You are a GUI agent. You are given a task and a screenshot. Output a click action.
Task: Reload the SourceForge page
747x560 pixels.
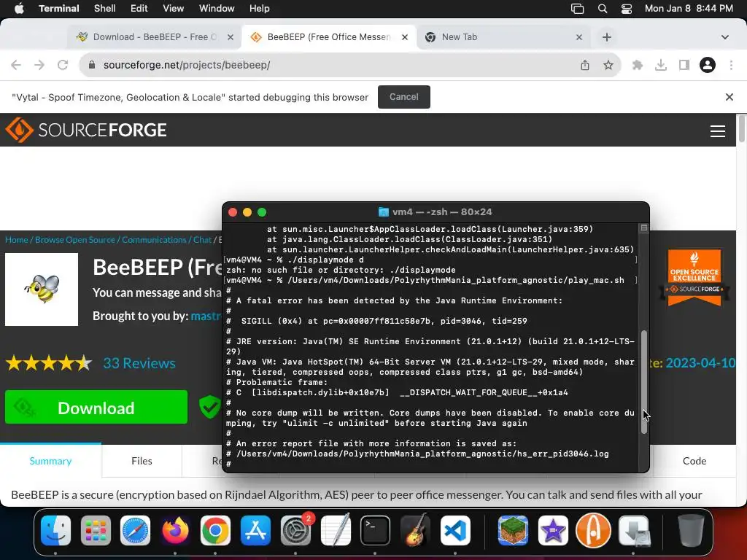click(x=63, y=65)
